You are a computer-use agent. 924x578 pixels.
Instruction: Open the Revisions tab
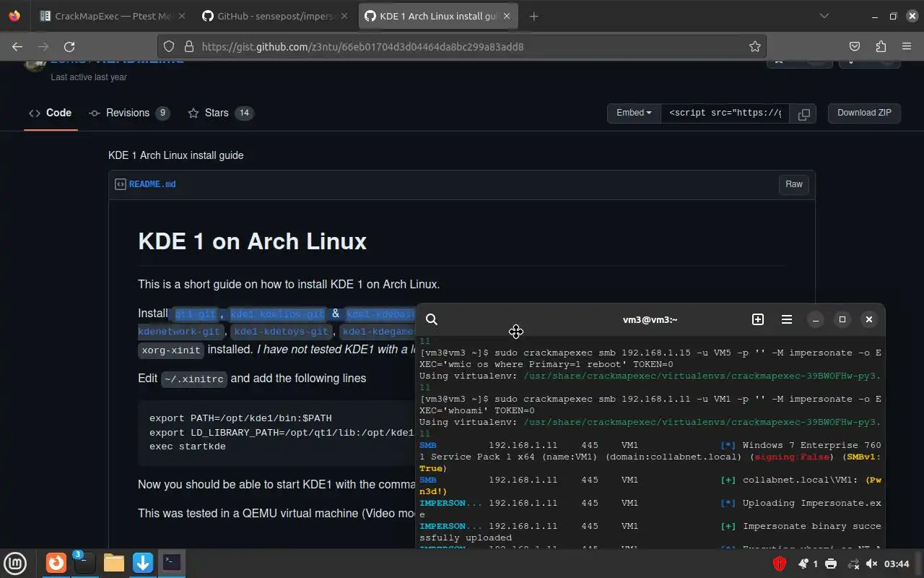point(128,113)
